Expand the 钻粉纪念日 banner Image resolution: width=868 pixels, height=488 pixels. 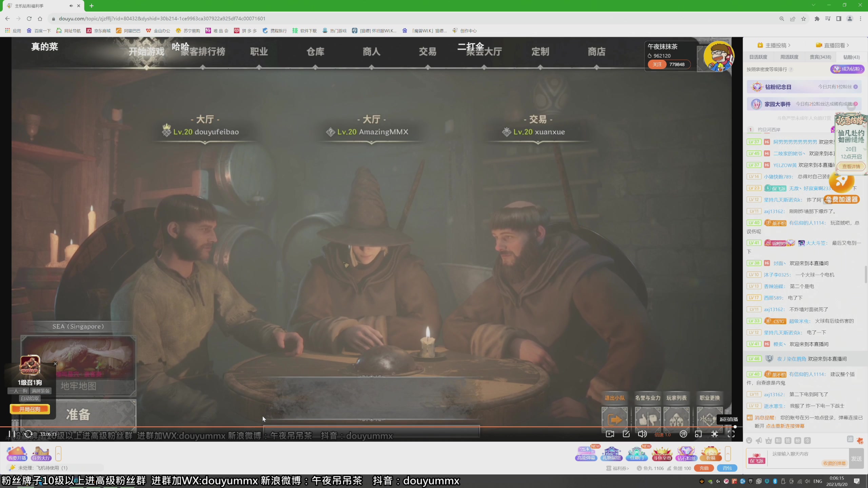click(804, 87)
